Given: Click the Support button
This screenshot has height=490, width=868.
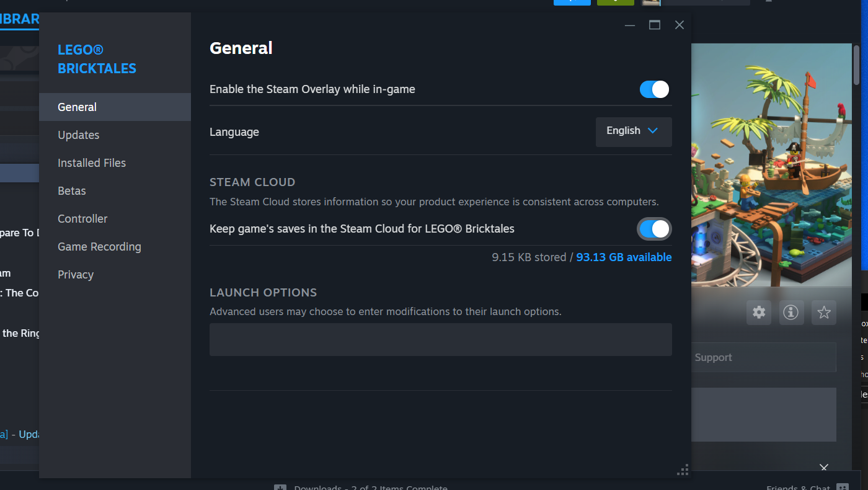Looking at the screenshot, I should tap(713, 357).
